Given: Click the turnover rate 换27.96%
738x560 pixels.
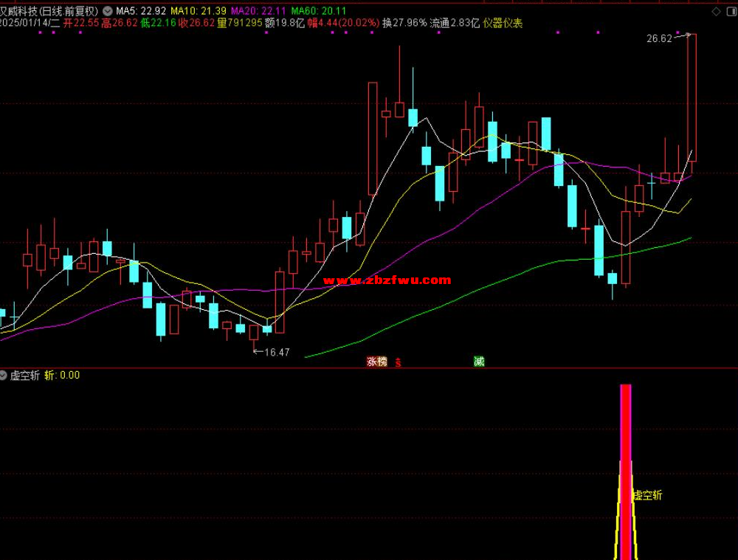Looking at the screenshot, I should tap(404, 23).
